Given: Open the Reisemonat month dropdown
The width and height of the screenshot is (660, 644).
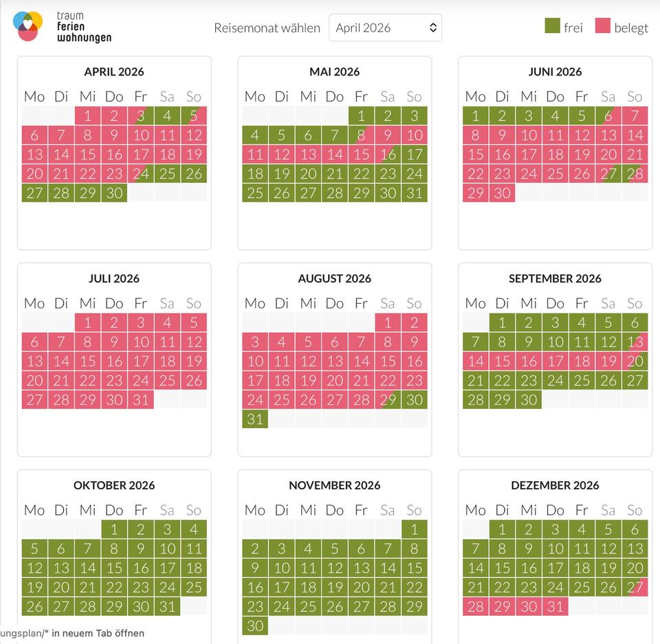Looking at the screenshot, I should [385, 27].
